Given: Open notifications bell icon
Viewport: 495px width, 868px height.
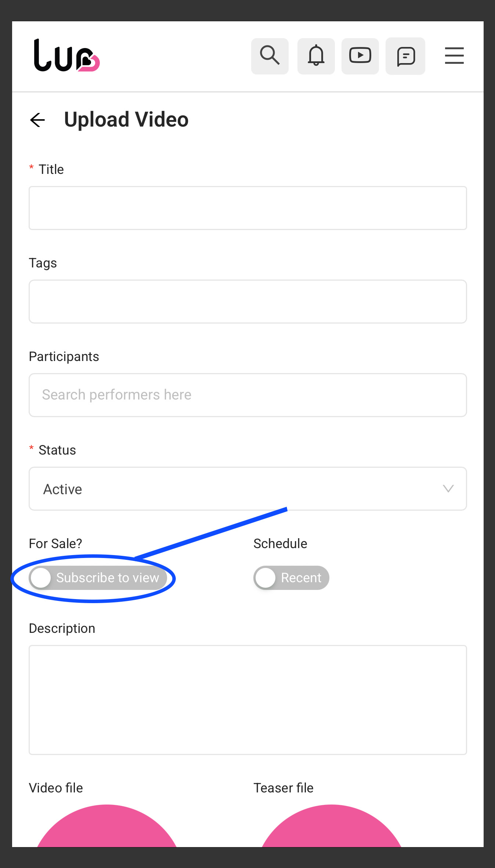Looking at the screenshot, I should (316, 56).
